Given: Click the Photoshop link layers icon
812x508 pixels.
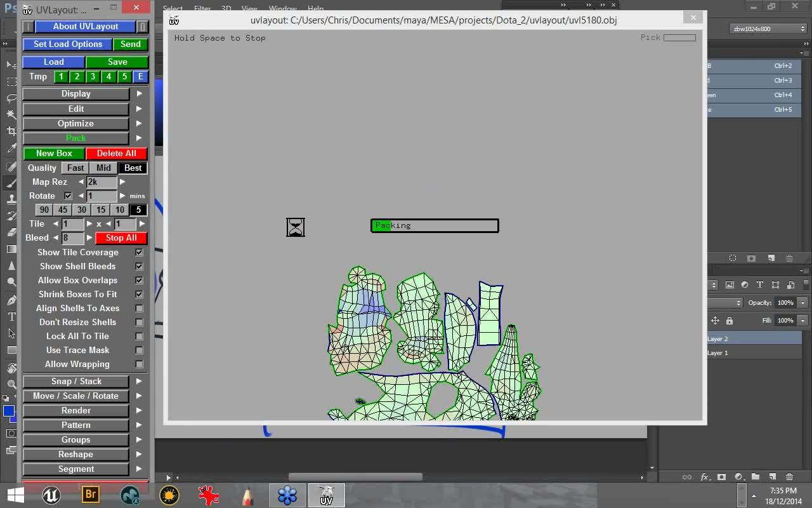Looking at the screenshot, I should pos(687,477).
